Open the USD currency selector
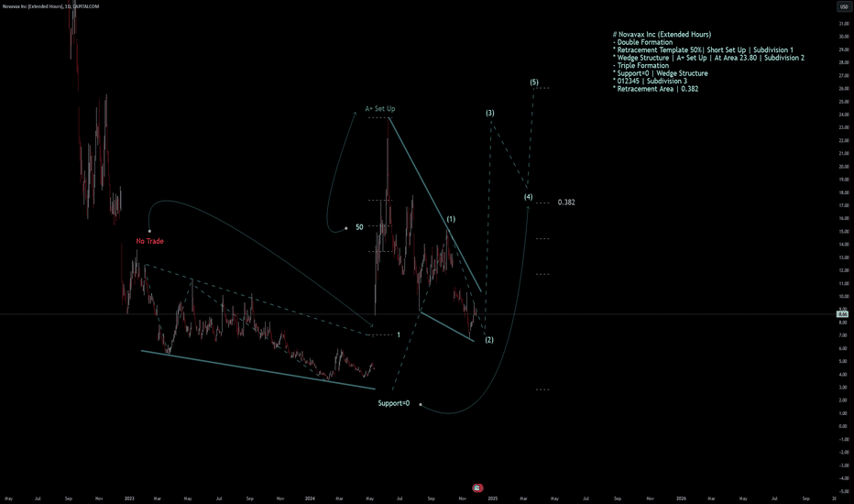Image resolution: width=854 pixels, height=504 pixels. click(x=844, y=6)
